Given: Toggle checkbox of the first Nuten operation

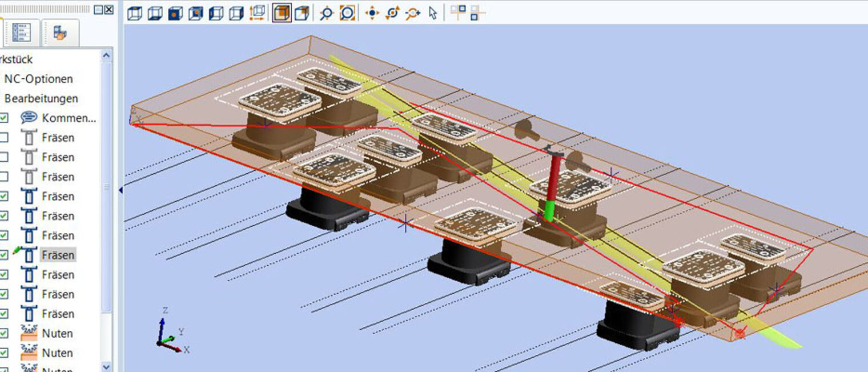Looking at the screenshot, I should click(x=4, y=334).
